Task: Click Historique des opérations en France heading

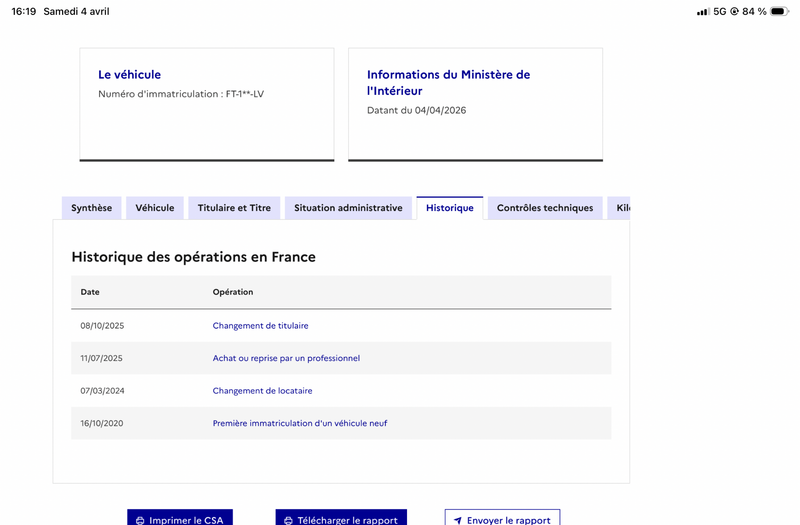Action: click(x=193, y=257)
